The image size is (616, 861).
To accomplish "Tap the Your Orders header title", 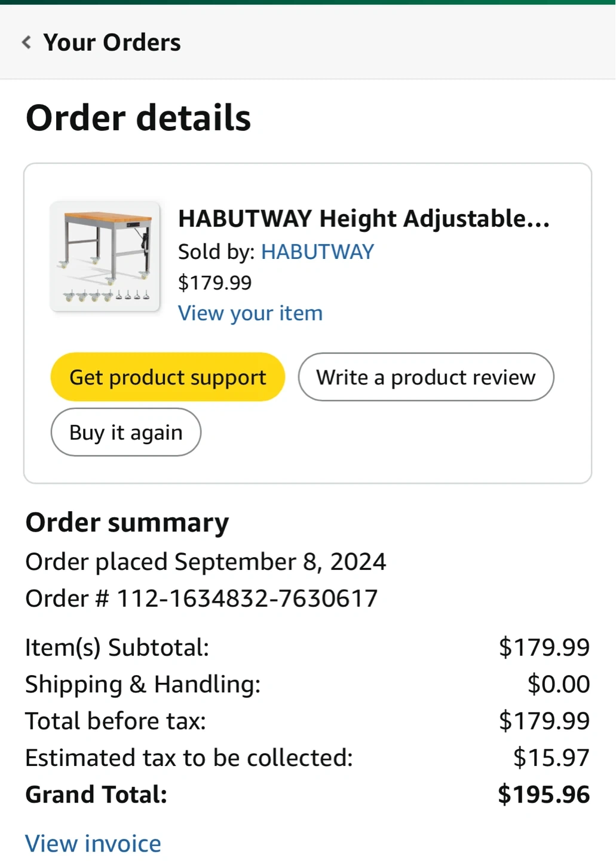I will (x=112, y=42).
